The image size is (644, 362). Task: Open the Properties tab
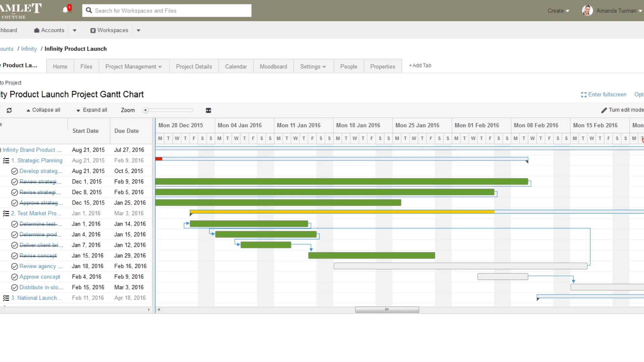pyautogui.click(x=383, y=66)
